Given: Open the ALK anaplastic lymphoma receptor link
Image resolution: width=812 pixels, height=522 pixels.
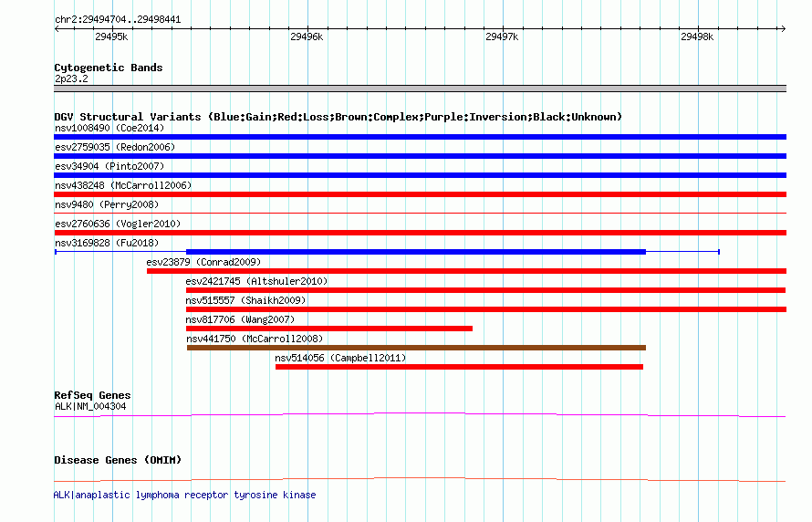Looking at the screenshot, I should pyautogui.click(x=184, y=495).
